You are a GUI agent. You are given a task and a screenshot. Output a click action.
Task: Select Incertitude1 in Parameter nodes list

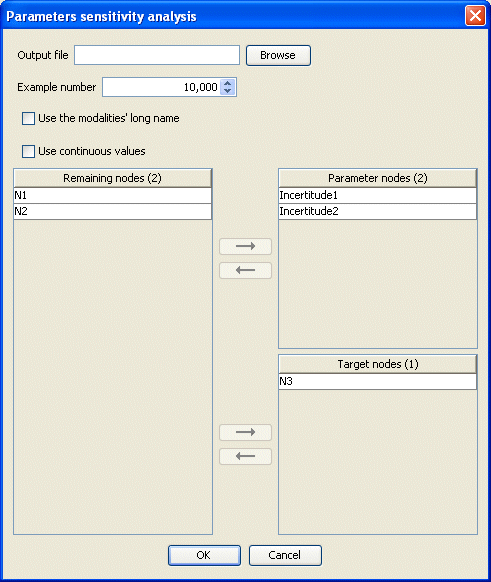(377, 195)
